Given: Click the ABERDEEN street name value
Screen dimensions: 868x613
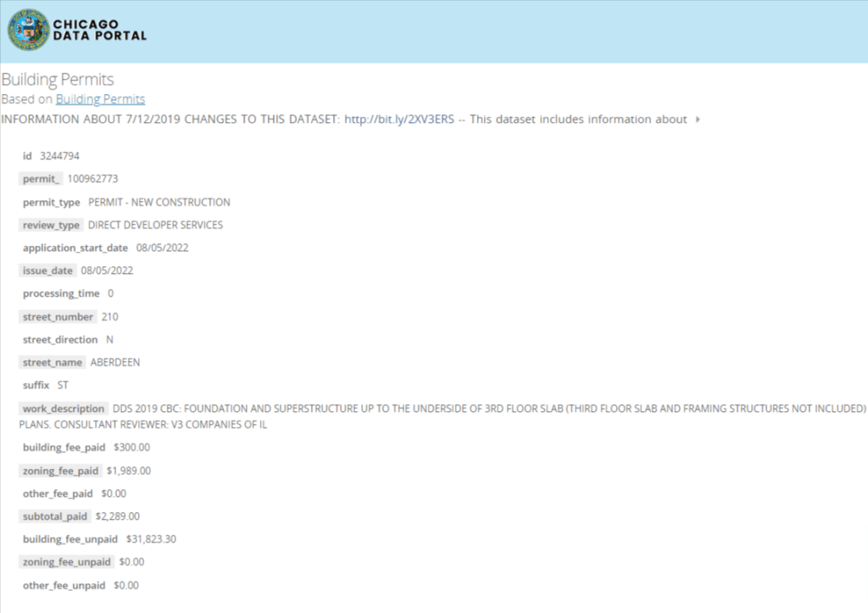Looking at the screenshot, I should pyautogui.click(x=115, y=362).
